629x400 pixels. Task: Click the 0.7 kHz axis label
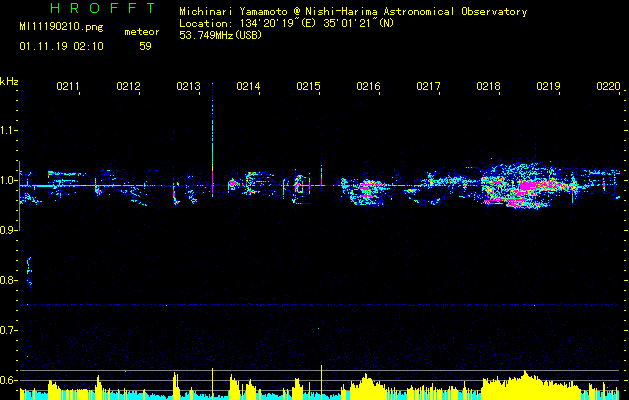8,330
